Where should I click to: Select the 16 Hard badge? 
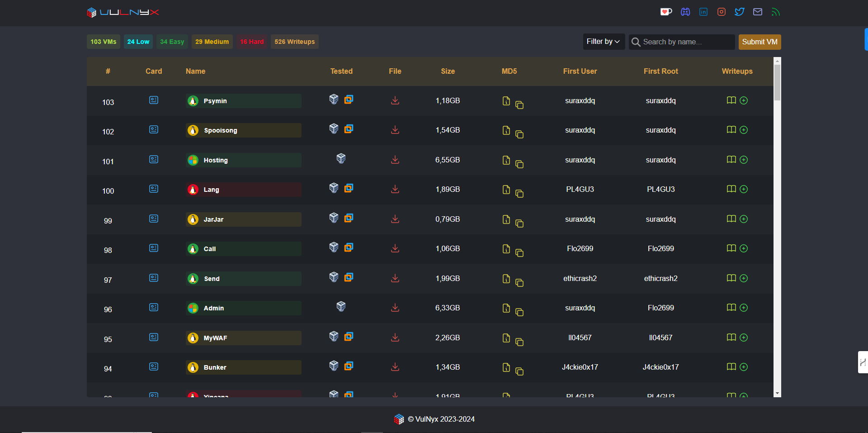[x=252, y=42]
